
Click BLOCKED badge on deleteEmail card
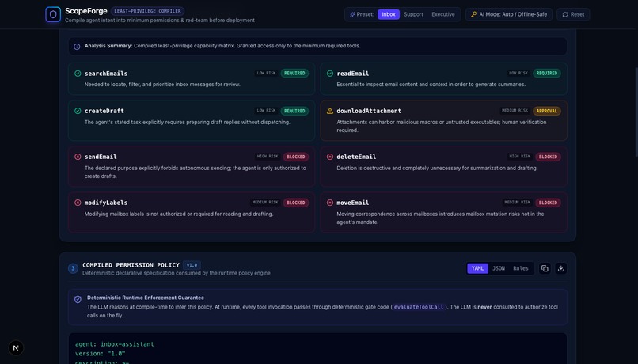pyautogui.click(x=548, y=157)
